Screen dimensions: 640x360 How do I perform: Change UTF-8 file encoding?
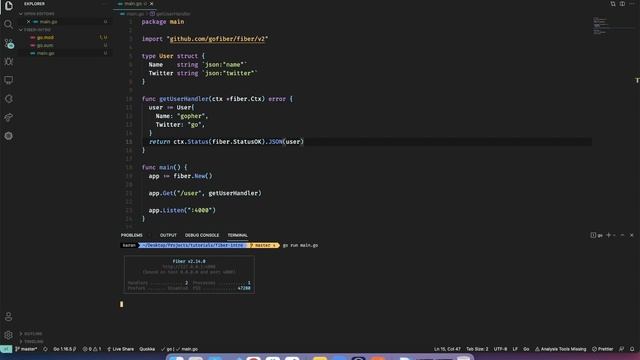500,349
